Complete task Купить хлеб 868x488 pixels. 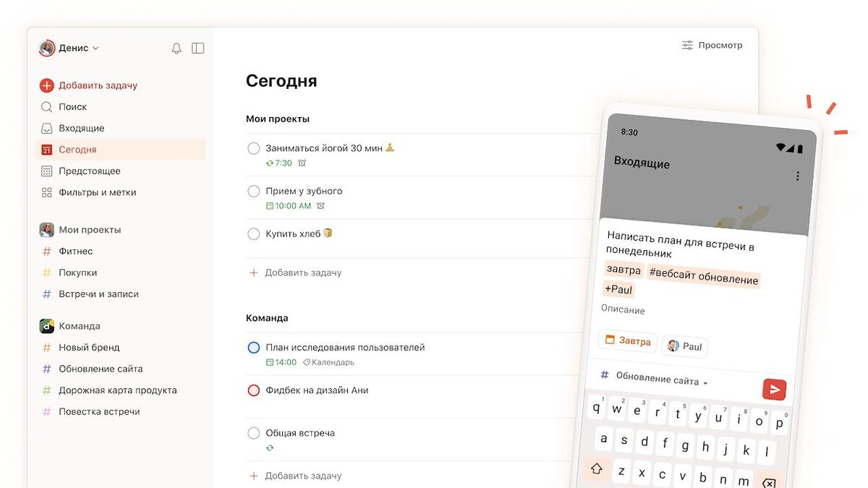click(x=254, y=234)
